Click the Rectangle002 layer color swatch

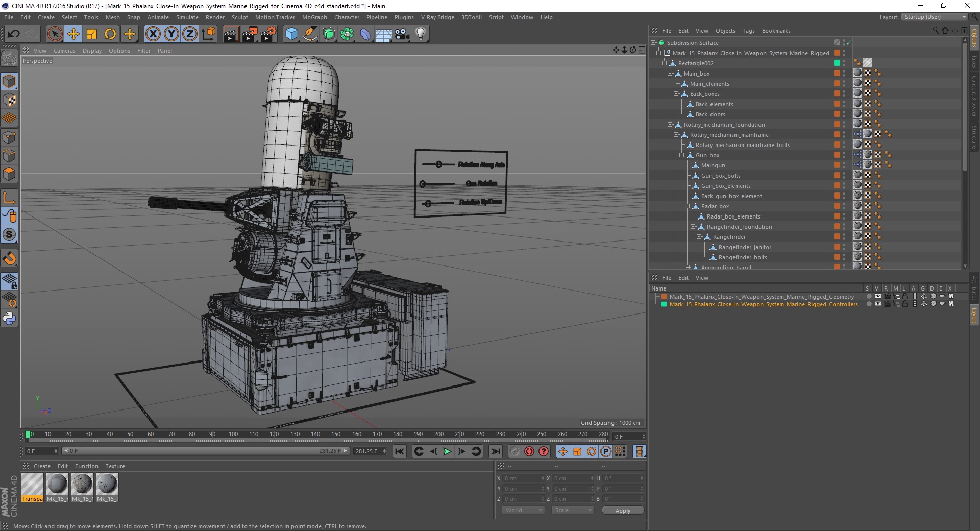837,63
